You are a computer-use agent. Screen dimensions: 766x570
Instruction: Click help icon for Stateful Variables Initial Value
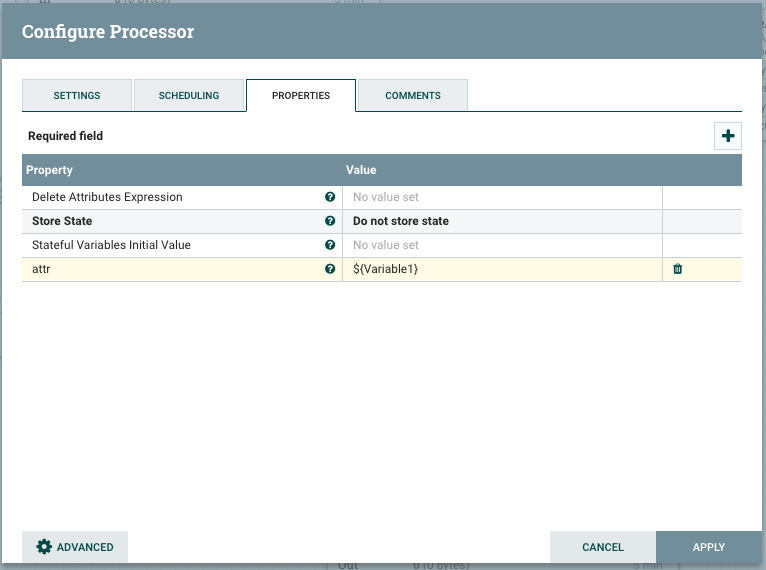pos(330,245)
